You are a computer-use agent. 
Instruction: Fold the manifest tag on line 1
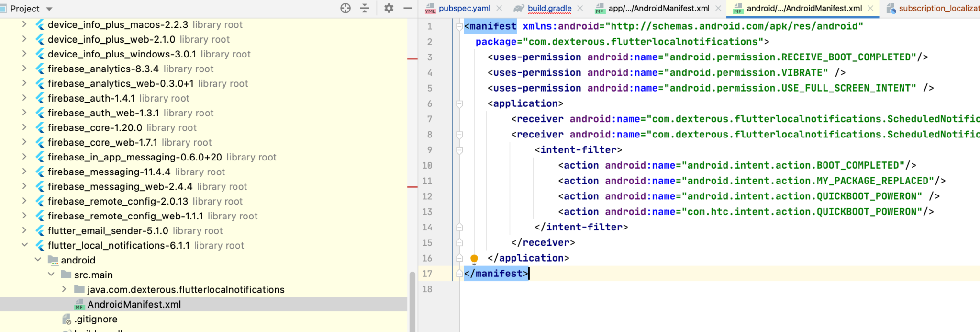(459, 26)
